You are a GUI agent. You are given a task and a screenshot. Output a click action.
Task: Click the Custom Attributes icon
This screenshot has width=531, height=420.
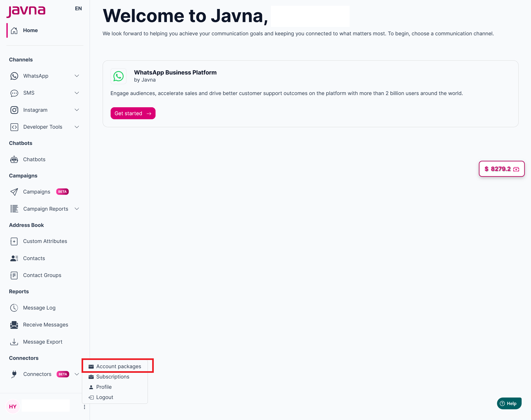(x=14, y=241)
